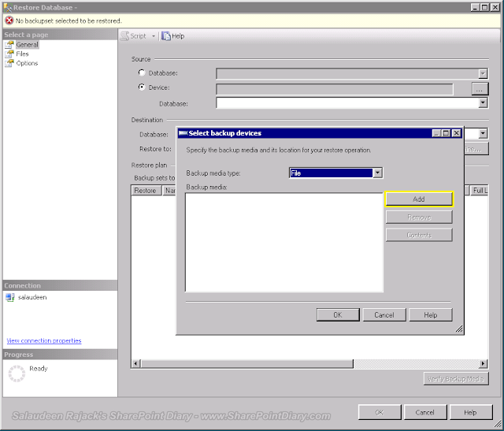Image resolution: width=504 pixels, height=431 pixels.
Task: Click the Select backup devices title icon
Action: pyautogui.click(x=183, y=133)
